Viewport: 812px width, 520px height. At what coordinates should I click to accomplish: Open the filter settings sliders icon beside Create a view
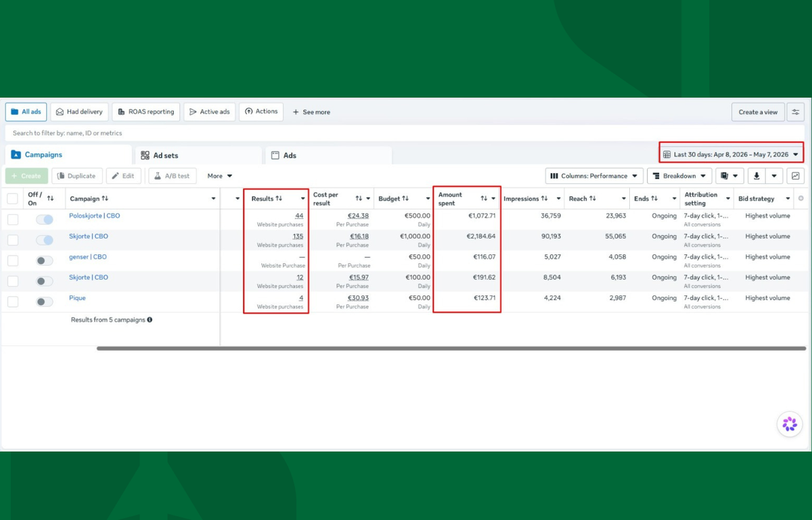tap(795, 112)
